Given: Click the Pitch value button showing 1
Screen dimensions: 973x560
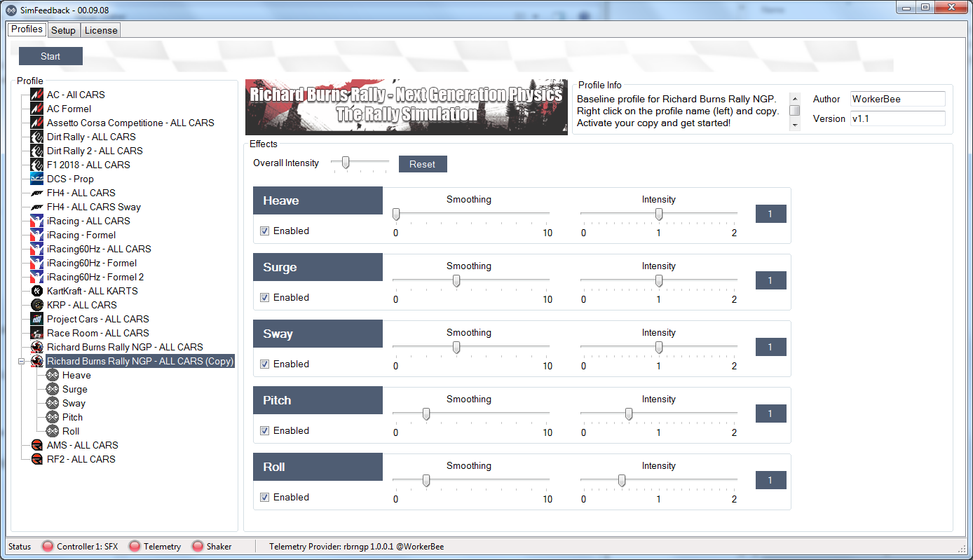Looking at the screenshot, I should pyautogui.click(x=770, y=414).
